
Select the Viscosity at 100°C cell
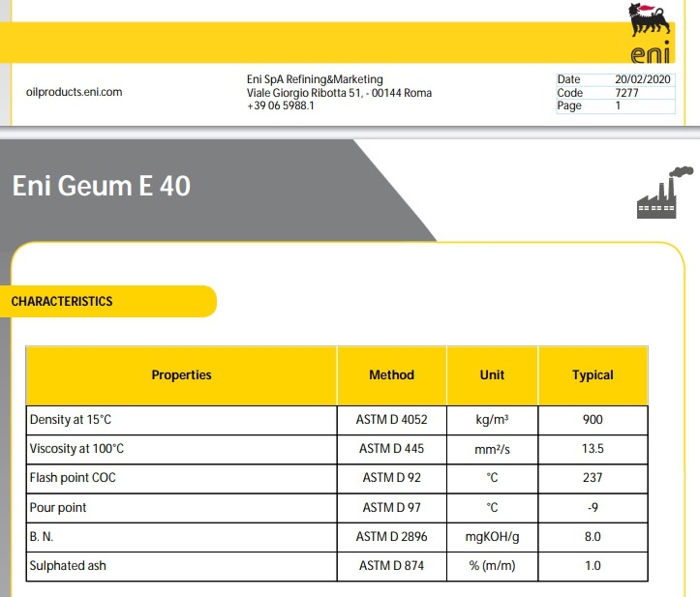(181, 449)
